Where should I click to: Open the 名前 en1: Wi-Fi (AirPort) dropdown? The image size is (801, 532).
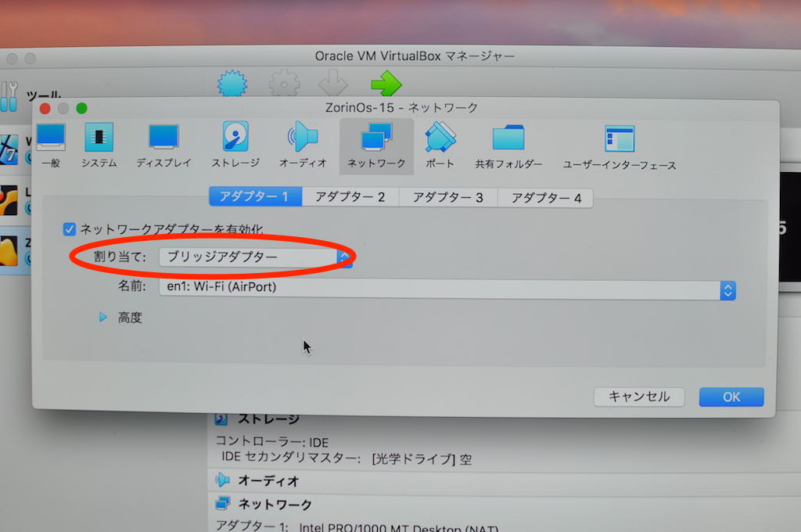click(x=447, y=289)
